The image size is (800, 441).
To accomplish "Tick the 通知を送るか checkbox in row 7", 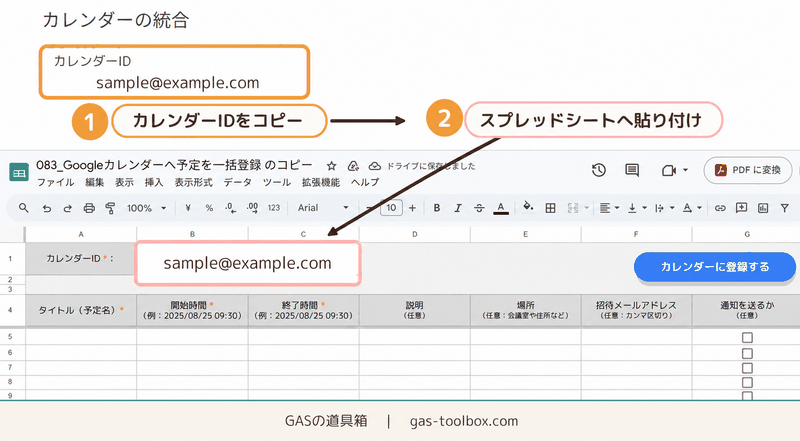I will (x=747, y=368).
